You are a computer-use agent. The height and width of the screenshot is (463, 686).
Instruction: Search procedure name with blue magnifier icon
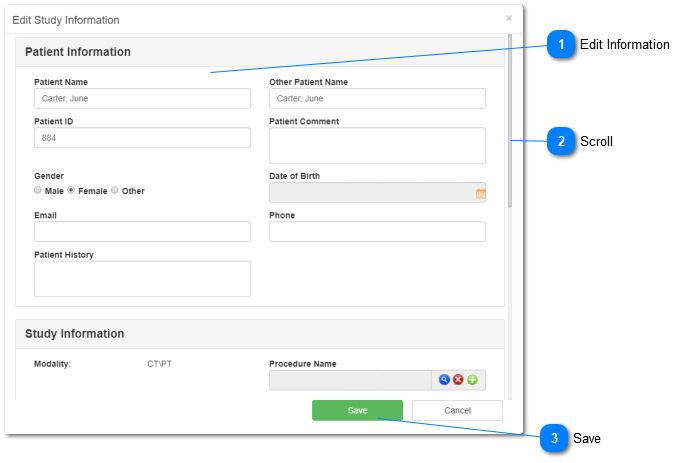[444, 380]
